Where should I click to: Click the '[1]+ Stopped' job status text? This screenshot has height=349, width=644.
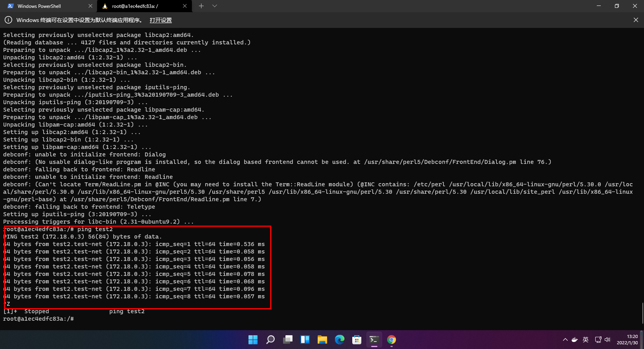coord(26,311)
